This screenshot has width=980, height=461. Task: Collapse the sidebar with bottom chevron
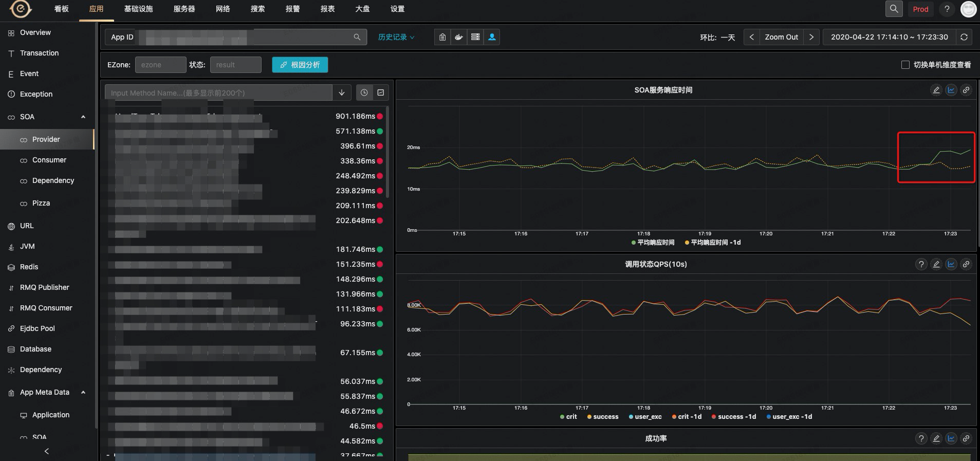point(47,451)
